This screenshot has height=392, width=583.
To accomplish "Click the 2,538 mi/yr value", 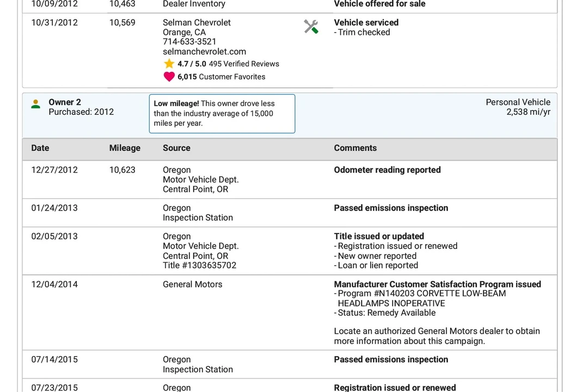I will pyautogui.click(x=529, y=112).
